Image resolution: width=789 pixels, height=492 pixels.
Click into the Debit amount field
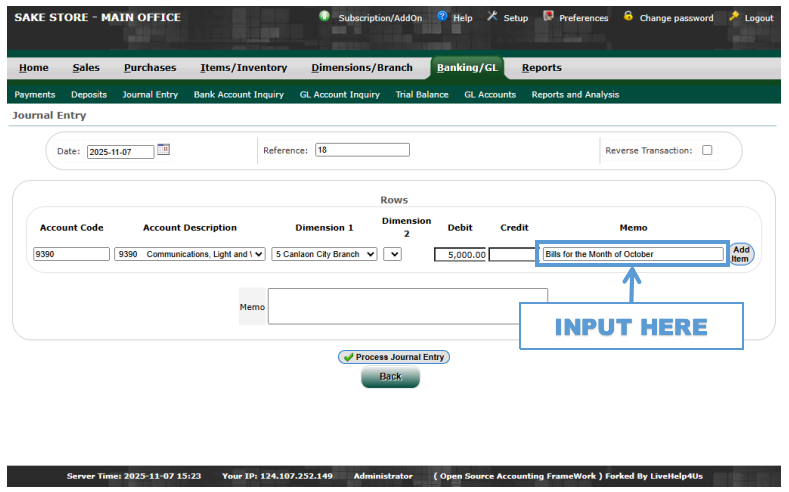[x=460, y=255]
